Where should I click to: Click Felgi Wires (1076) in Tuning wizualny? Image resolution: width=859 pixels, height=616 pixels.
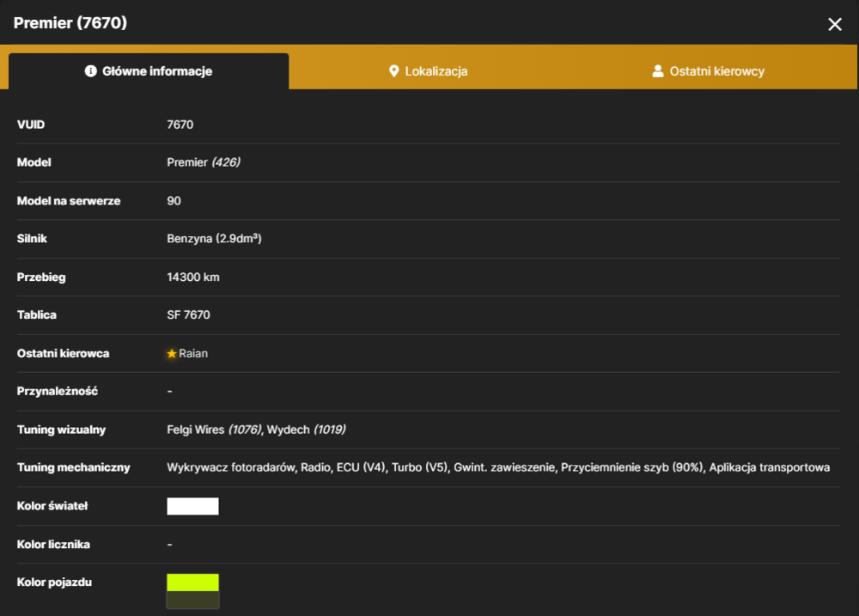click(x=214, y=430)
